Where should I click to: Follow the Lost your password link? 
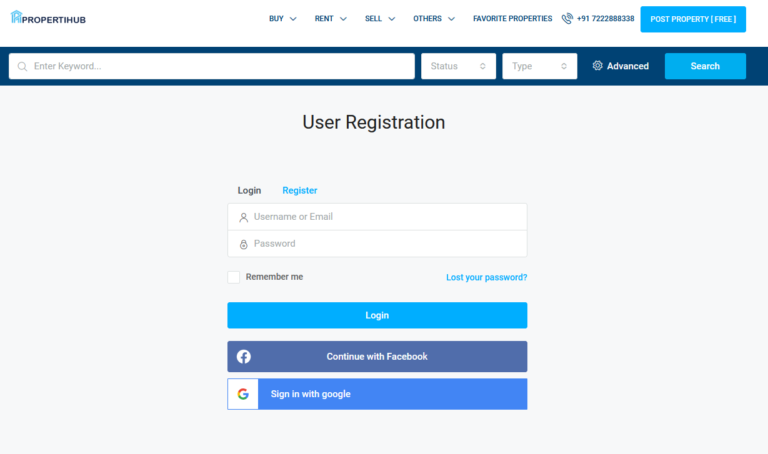tap(486, 277)
